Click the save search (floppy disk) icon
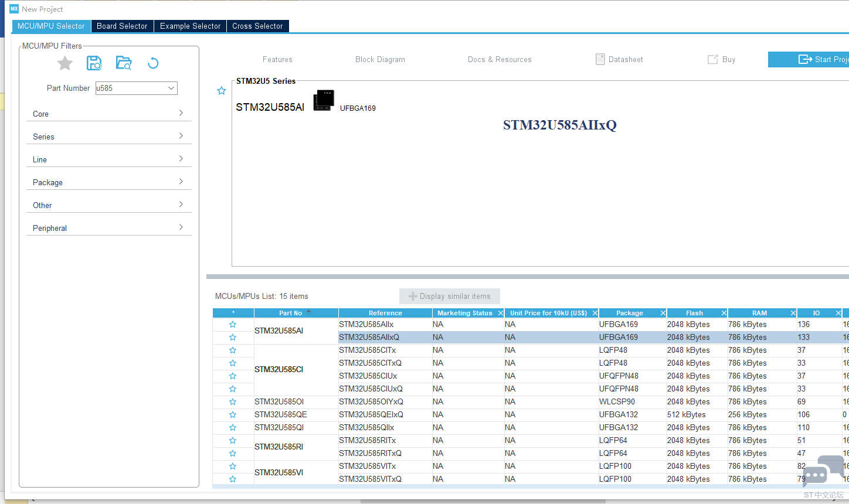 pyautogui.click(x=94, y=63)
